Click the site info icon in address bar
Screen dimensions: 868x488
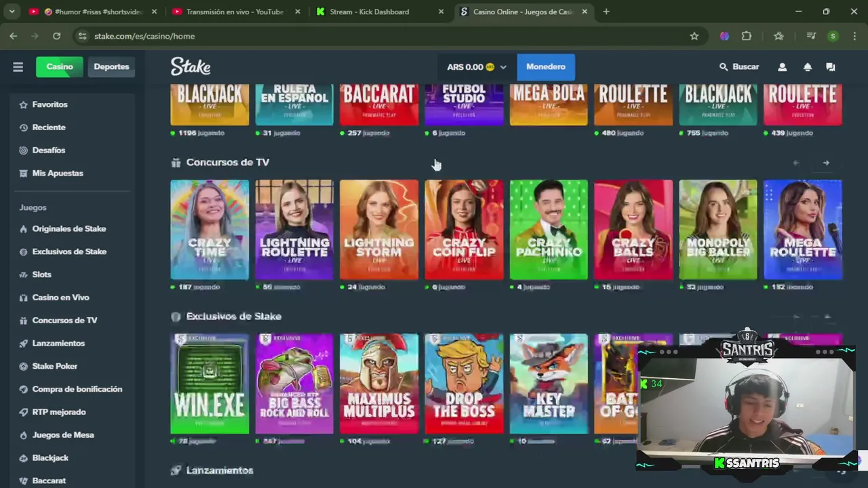82,36
